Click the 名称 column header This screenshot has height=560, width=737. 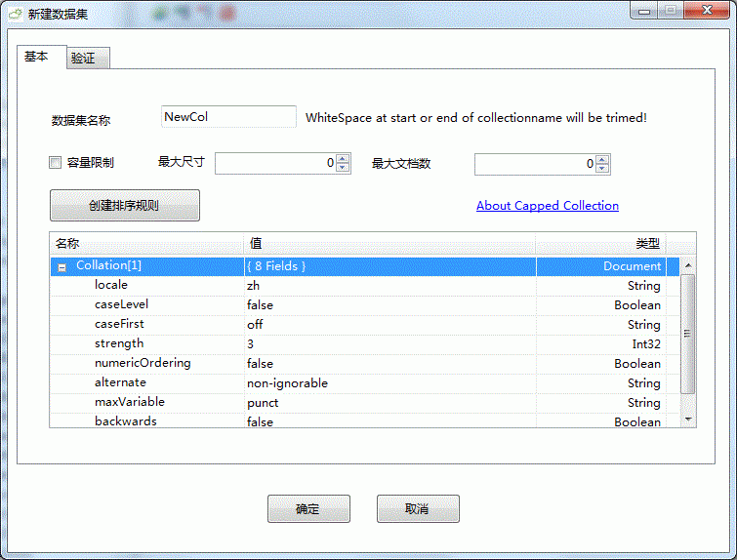146,243
